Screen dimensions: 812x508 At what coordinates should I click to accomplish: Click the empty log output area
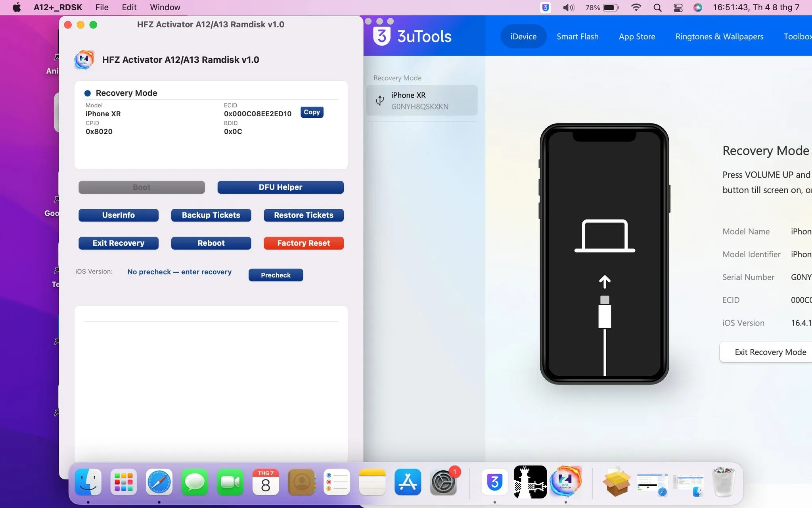pos(211,383)
